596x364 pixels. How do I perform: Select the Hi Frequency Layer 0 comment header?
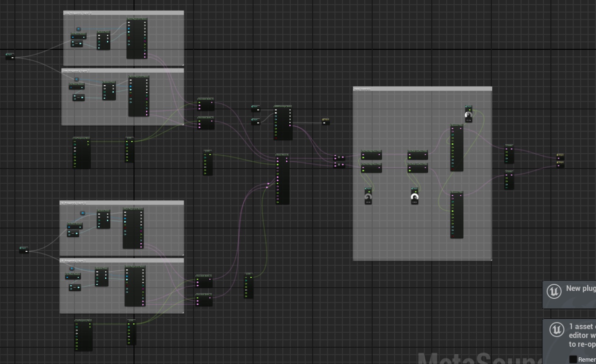pyautogui.click(x=122, y=203)
